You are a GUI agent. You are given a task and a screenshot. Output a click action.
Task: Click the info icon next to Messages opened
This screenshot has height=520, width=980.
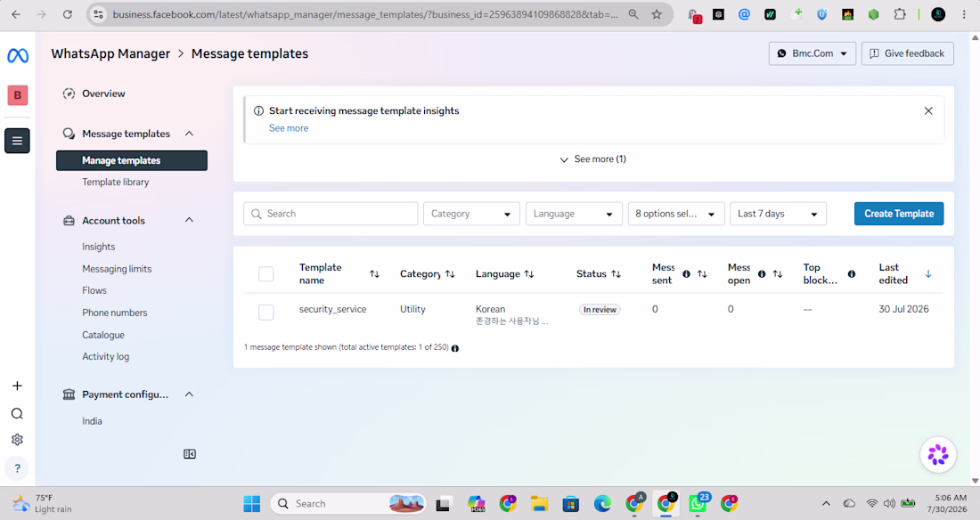pos(762,273)
